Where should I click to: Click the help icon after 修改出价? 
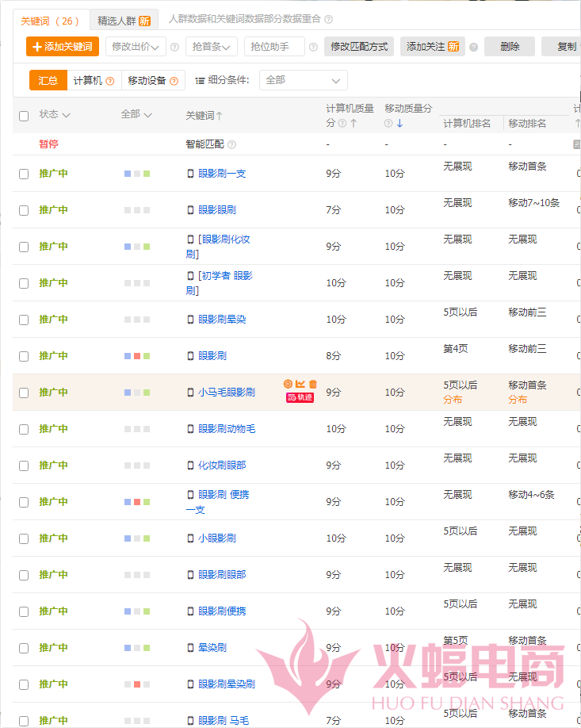click(174, 48)
